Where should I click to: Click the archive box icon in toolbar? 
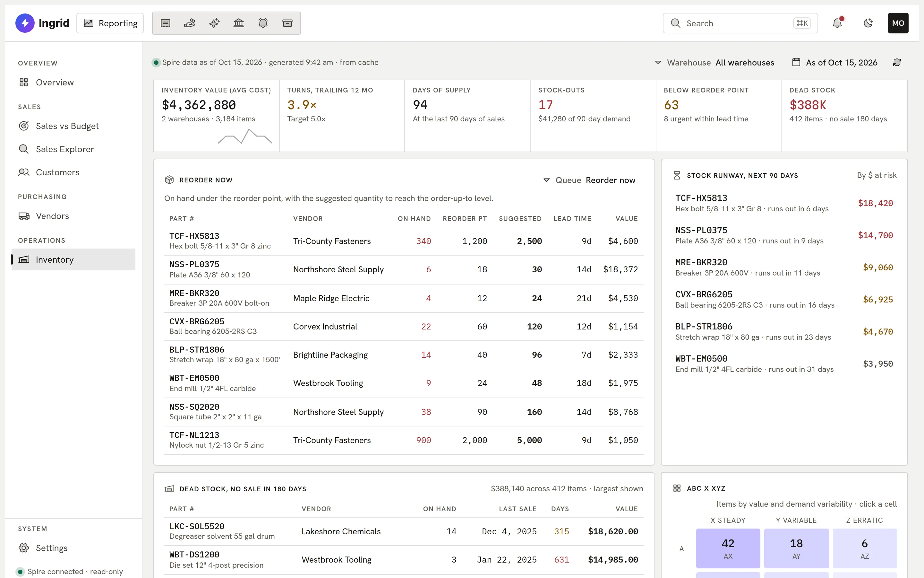click(x=287, y=23)
